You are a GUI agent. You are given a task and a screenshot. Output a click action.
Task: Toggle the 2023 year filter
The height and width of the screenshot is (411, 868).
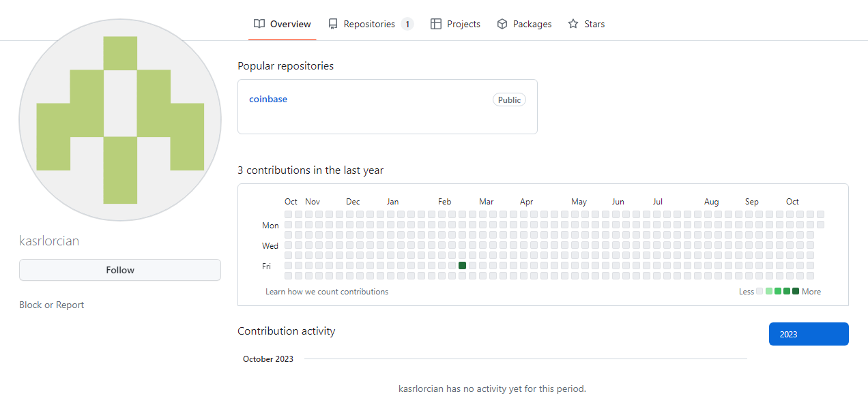tap(809, 334)
